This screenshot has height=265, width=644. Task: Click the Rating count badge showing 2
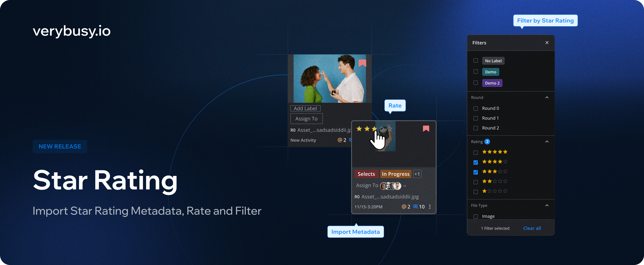(487, 142)
